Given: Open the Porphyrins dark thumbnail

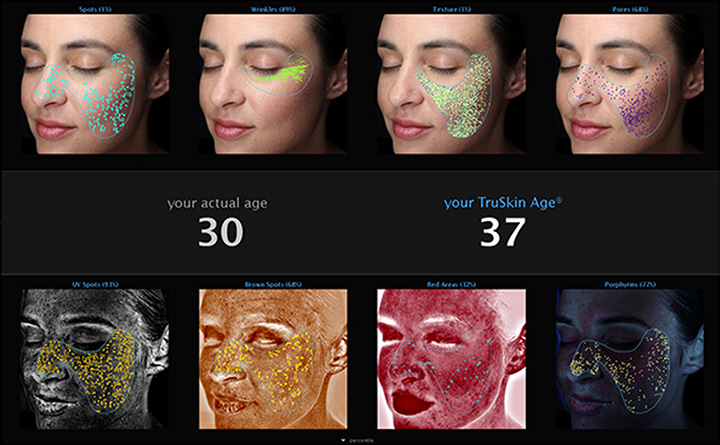Looking at the screenshot, I should 630,359.
